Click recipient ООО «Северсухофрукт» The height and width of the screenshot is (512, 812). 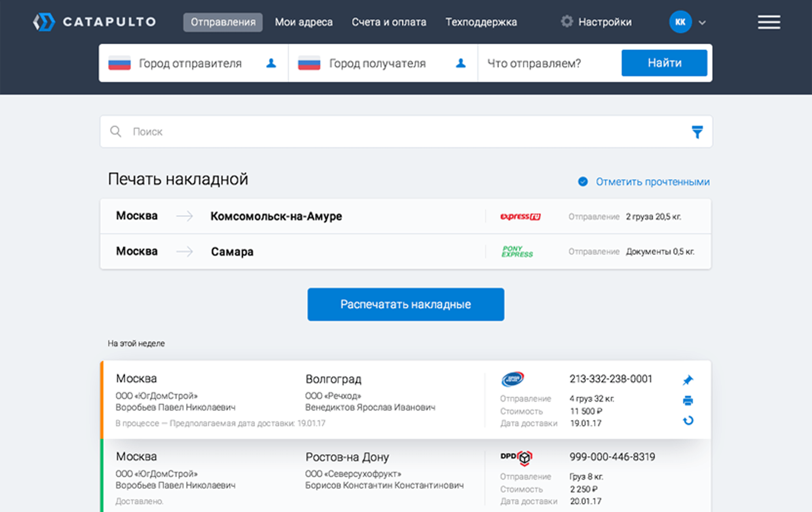click(x=353, y=473)
